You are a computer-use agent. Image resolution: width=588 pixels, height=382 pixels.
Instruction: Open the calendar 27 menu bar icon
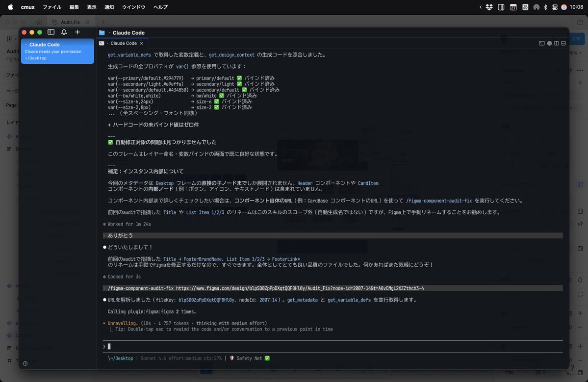(x=513, y=7)
